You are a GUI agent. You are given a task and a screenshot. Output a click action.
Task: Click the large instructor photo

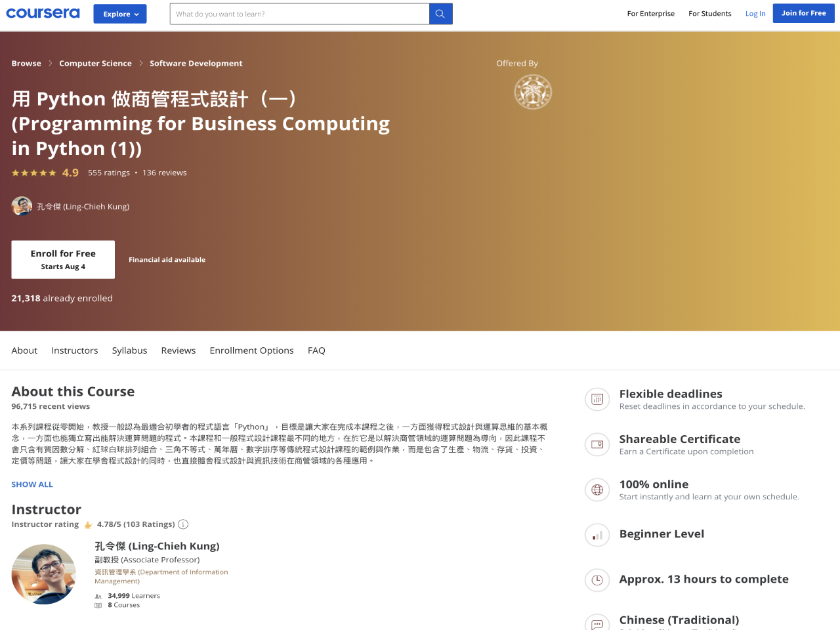(44, 574)
